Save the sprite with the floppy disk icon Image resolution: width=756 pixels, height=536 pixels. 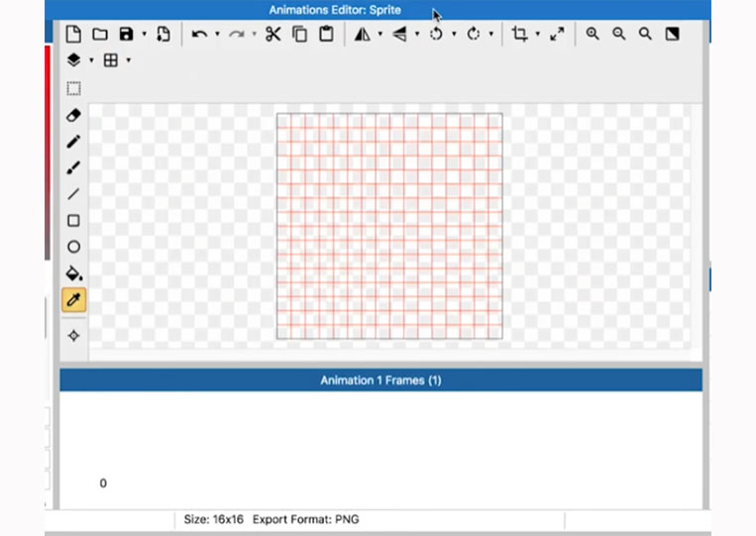[126, 34]
